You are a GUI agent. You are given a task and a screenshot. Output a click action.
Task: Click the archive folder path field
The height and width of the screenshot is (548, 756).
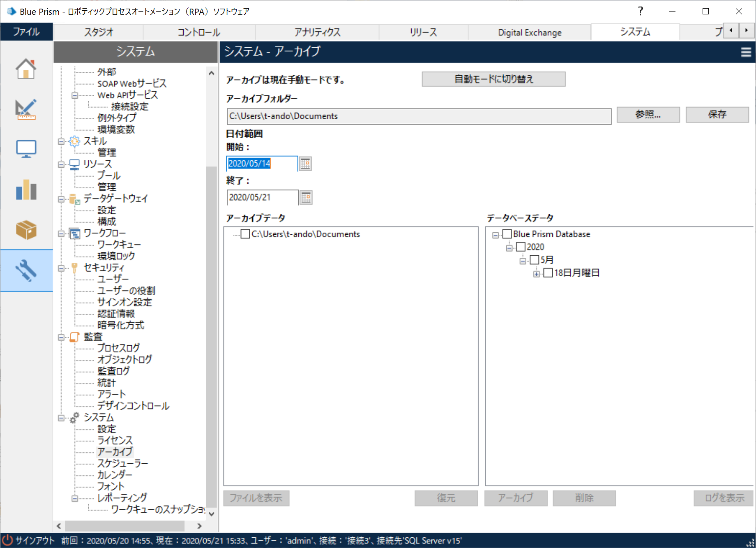[419, 116]
